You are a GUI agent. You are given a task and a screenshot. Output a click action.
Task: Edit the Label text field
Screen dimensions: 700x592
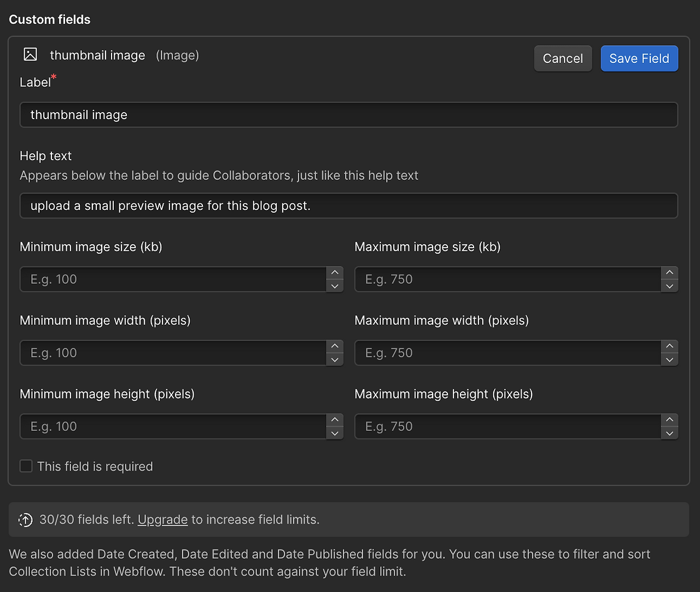[348, 115]
